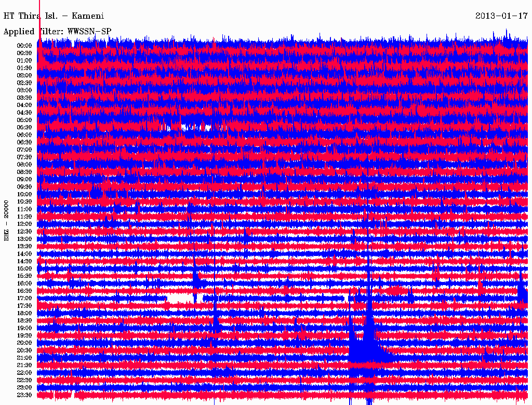Click the blue spike at right end of 16:30 row
The height and width of the screenshot is (405, 532).
tap(520, 289)
